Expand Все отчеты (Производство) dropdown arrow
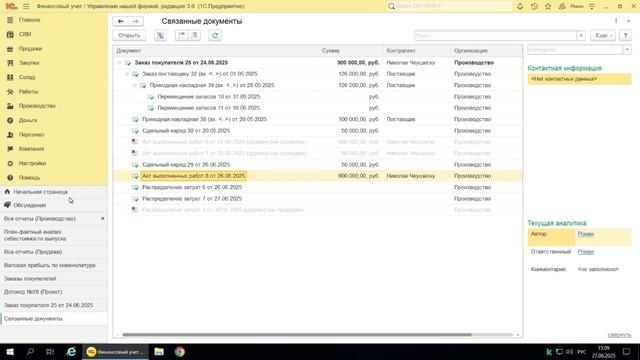 [102, 219]
